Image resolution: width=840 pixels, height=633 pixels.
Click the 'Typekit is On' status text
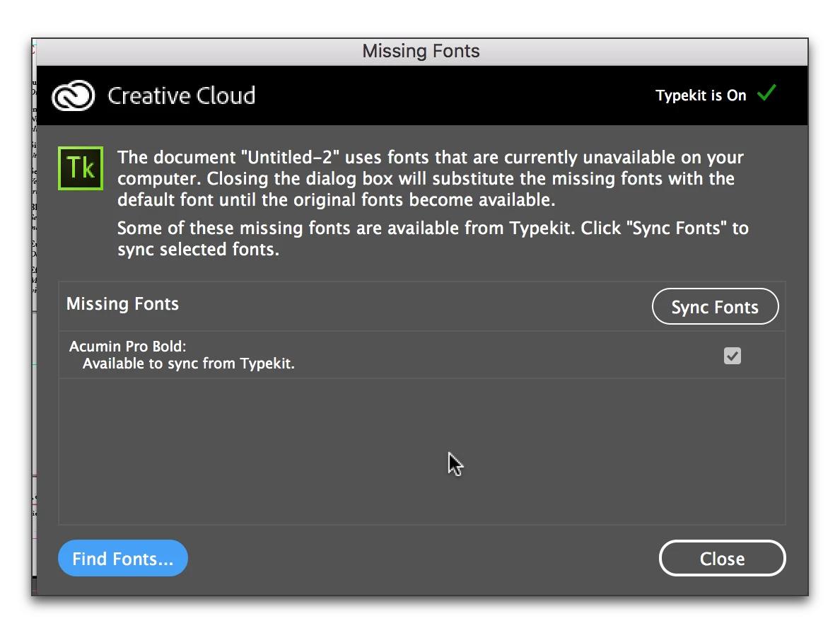[x=701, y=95]
